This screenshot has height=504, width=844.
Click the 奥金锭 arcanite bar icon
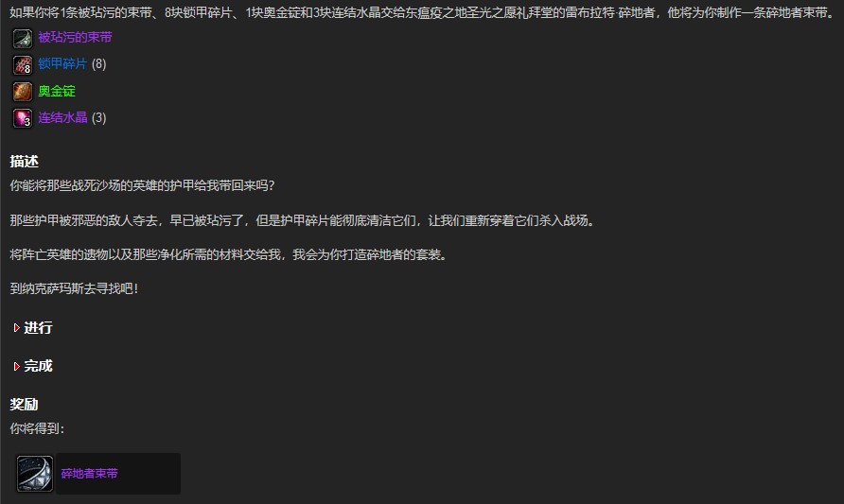(x=23, y=92)
